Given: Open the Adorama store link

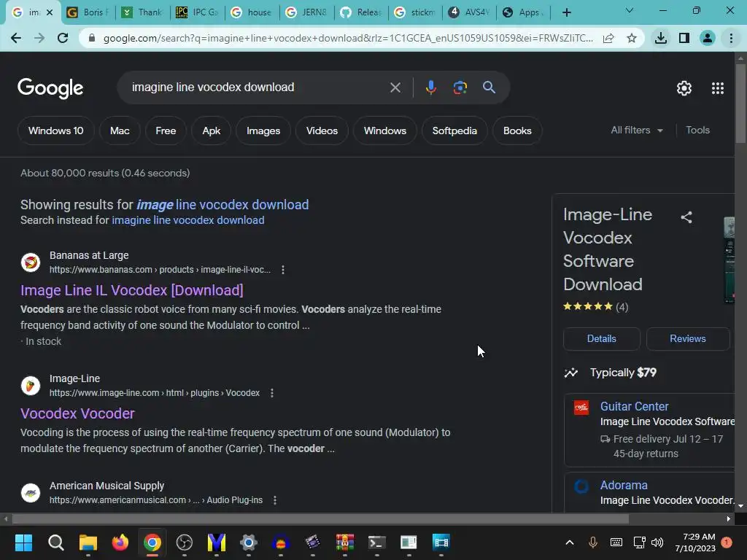Looking at the screenshot, I should (624, 485).
